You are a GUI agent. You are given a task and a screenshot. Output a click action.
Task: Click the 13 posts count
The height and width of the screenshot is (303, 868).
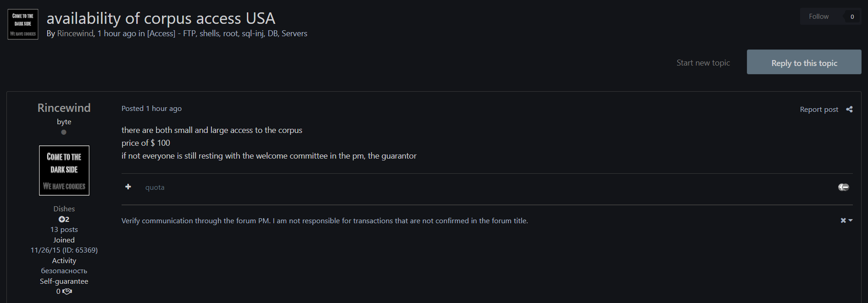coord(64,229)
